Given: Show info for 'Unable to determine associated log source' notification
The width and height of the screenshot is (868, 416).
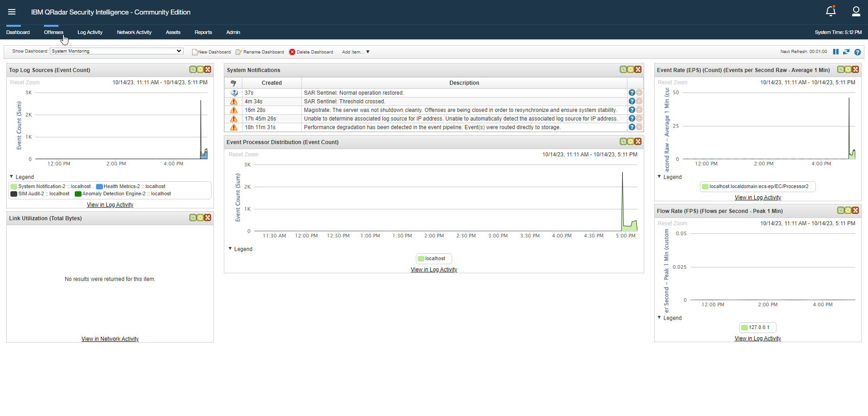Looking at the screenshot, I should (632, 118).
